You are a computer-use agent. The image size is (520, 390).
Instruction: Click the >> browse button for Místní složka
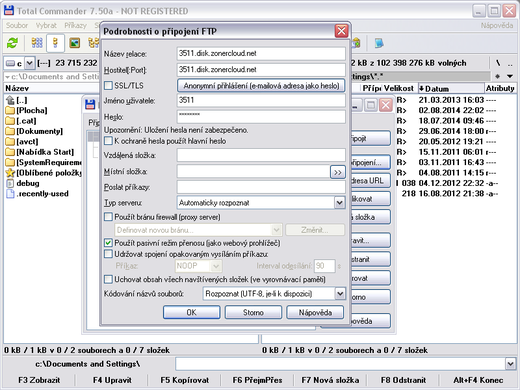337,172
